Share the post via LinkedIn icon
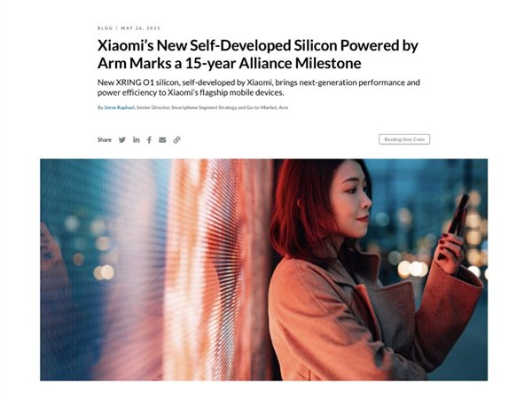 pos(136,140)
